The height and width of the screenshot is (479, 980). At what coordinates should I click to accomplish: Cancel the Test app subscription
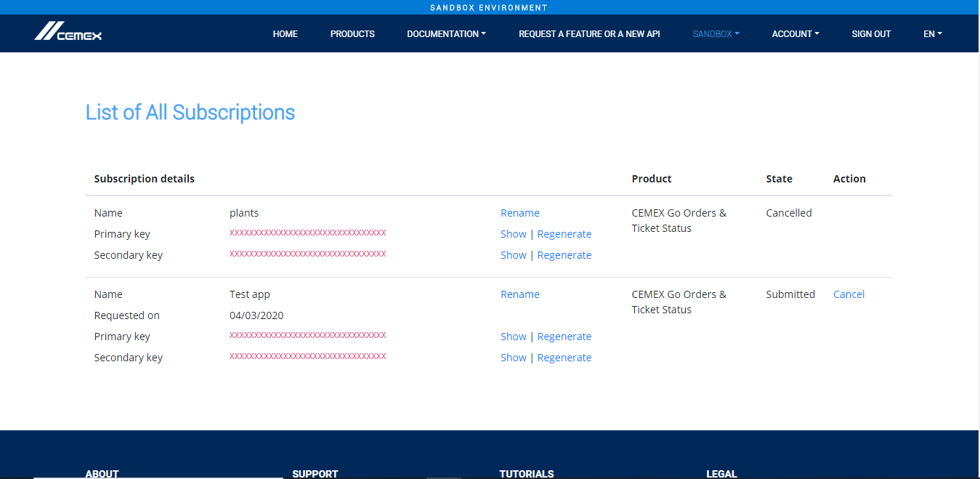point(849,294)
